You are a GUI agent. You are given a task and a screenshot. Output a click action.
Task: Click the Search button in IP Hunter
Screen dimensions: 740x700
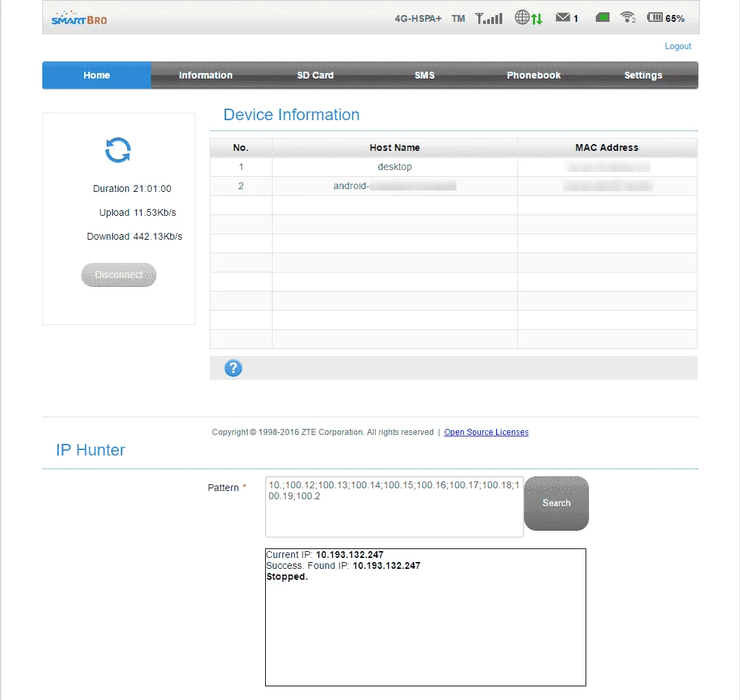tap(556, 503)
